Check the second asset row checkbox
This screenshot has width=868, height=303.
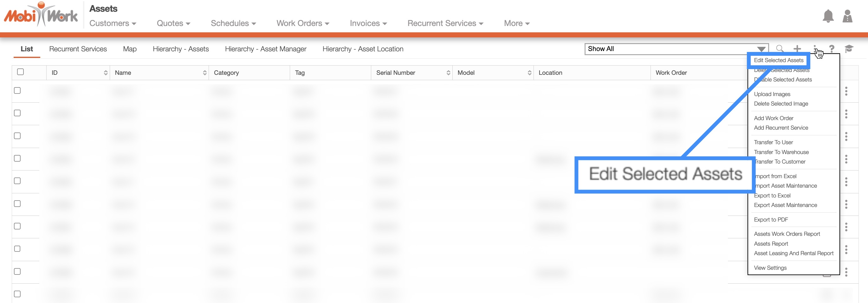click(x=17, y=113)
